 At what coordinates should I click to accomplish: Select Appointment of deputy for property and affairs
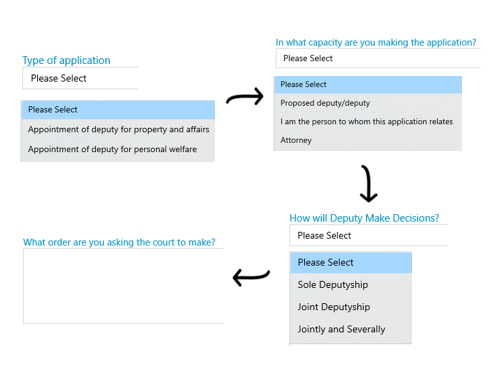pos(118,129)
